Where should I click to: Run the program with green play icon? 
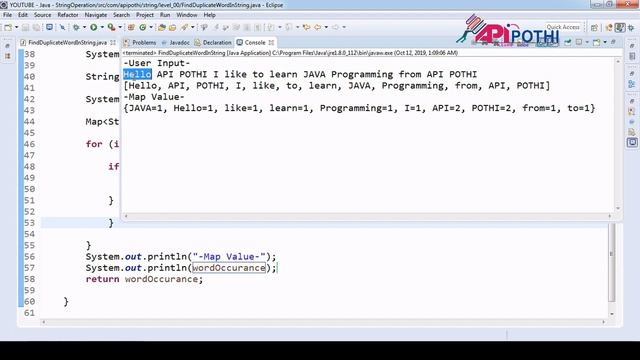pos(93,27)
